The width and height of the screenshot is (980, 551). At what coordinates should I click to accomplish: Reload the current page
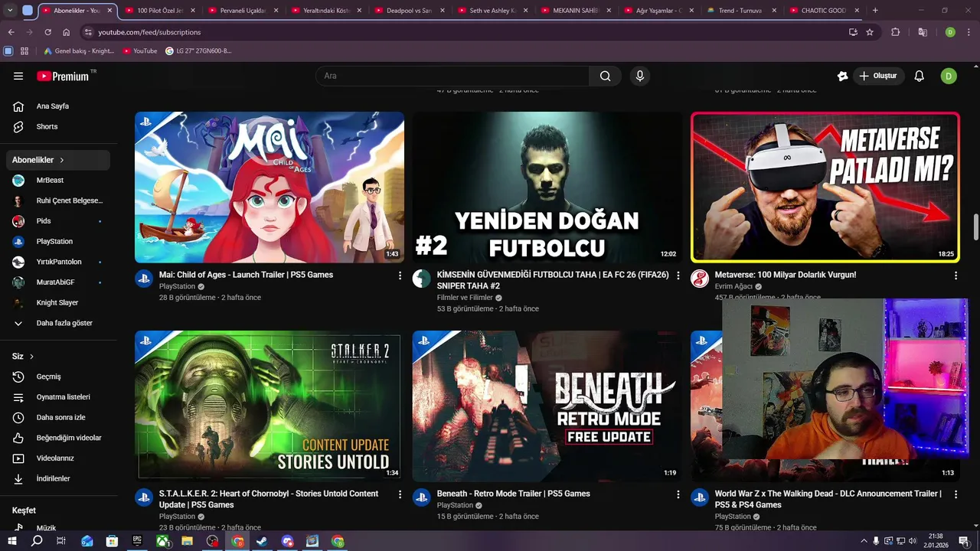(47, 32)
